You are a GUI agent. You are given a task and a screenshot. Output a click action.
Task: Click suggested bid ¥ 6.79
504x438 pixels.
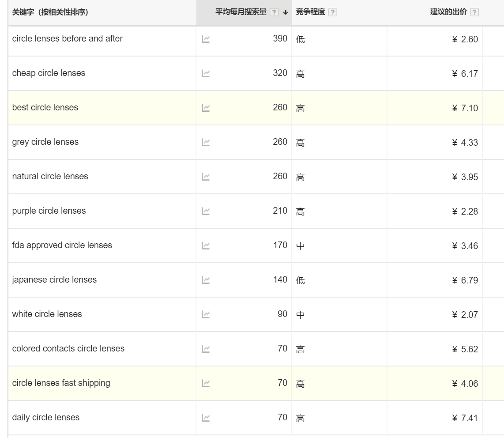[465, 280]
